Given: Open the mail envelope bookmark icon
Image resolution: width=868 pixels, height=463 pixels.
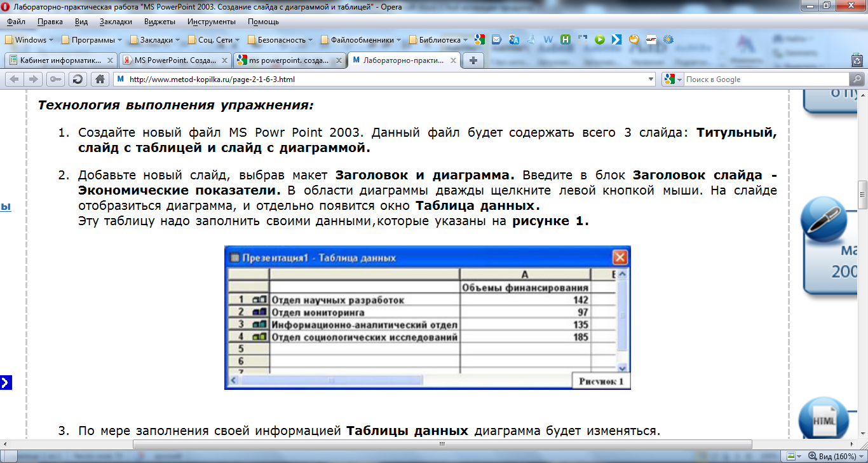Looking at the screenshot, I should [x=496, y=39].
